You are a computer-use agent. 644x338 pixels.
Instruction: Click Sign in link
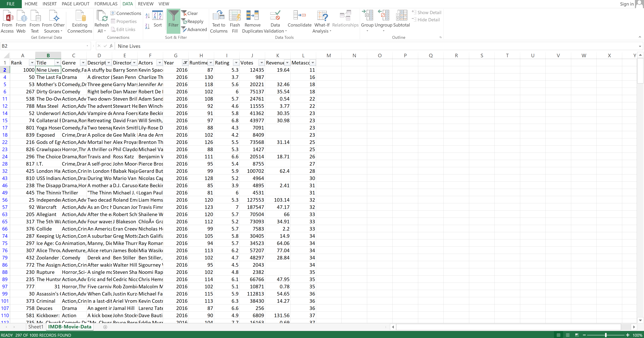(x=627, y=4)
